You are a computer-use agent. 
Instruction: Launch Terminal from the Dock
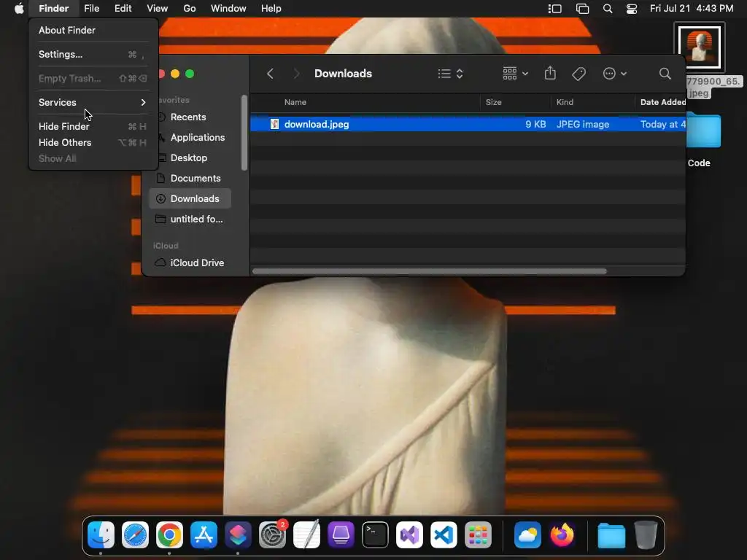pyautogui.click(x=376, y=534)
